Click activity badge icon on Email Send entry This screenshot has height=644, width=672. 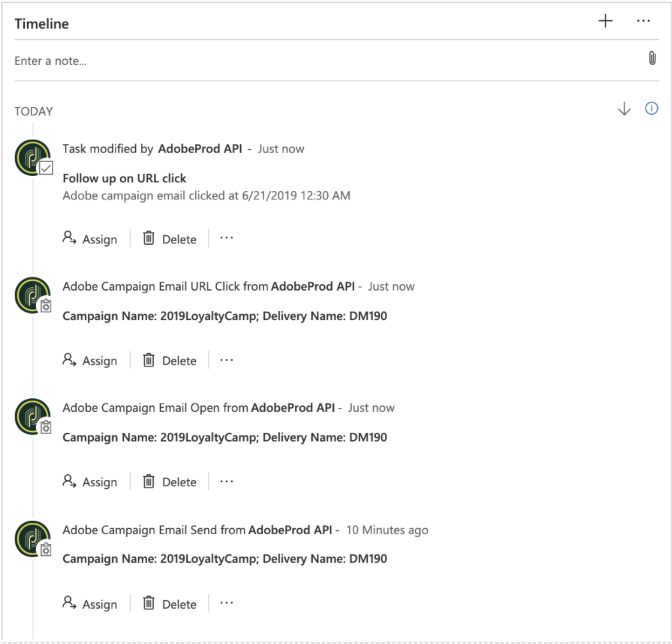coord(46,550)
